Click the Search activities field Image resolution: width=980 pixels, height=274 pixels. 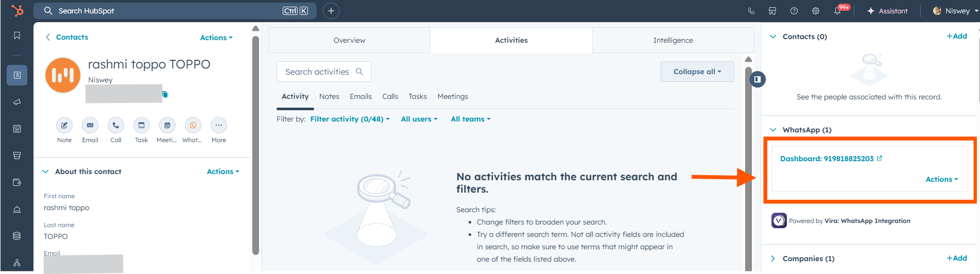pos(324,72)
